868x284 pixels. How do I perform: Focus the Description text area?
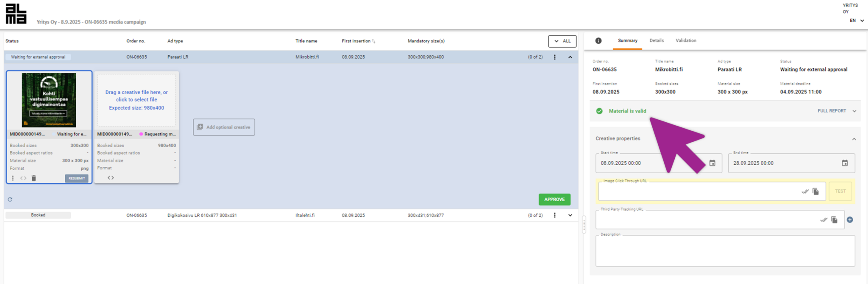[x=725, y=251]
